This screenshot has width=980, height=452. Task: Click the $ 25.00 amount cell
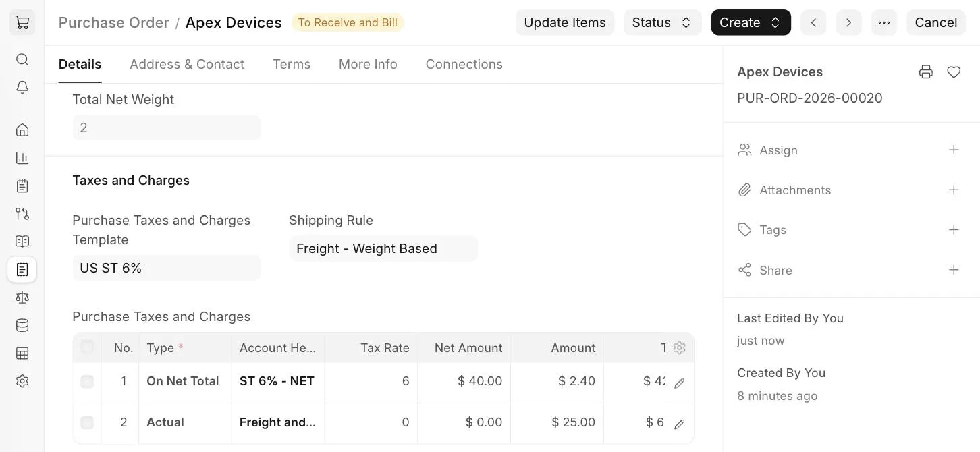[x=557, y=422]
